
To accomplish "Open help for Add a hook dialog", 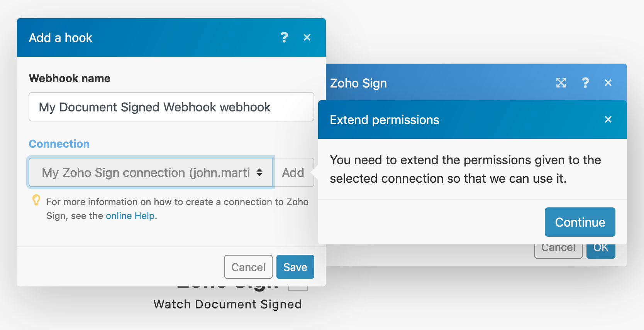I will (284, 37).
